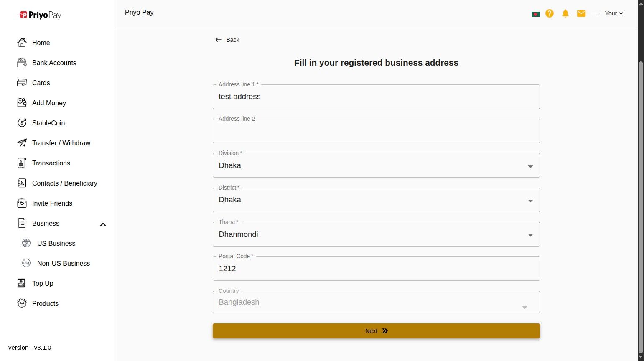Click the Priyo Pay logo
Image resolution: width=644 pixels, height=361 pixels.
click(x=41, y=15)
